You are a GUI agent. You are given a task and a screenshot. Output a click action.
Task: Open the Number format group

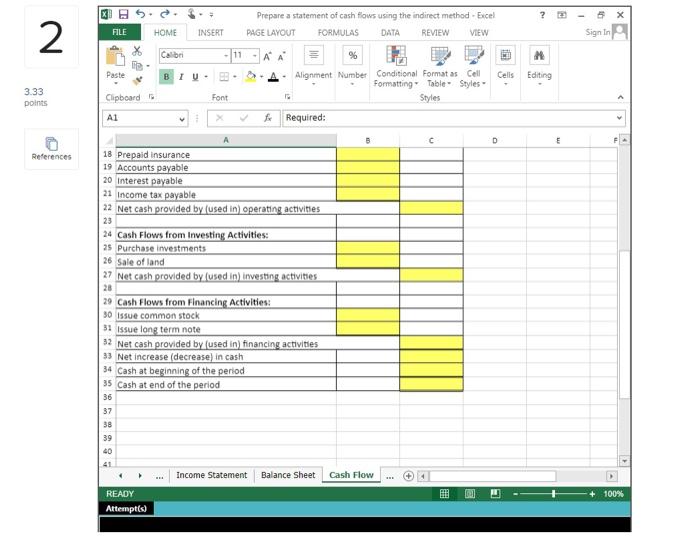(352, 65)
